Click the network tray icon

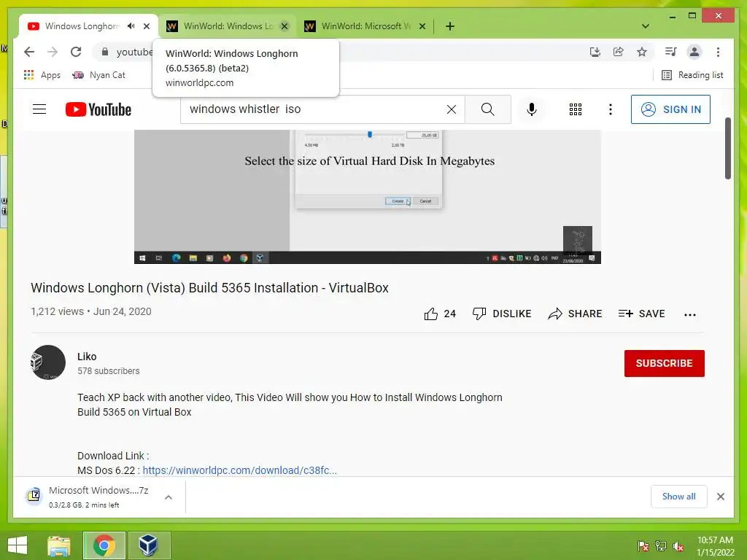tap(661, 546)
